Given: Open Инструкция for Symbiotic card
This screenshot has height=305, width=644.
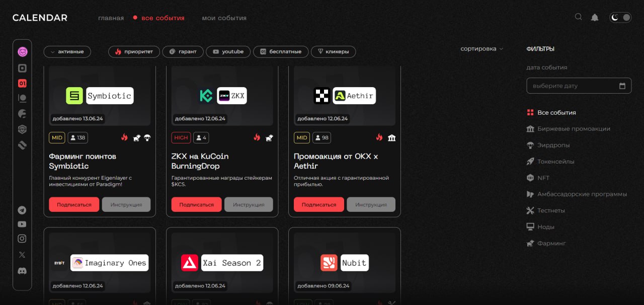Looking at the screenshot, I should [126, 204].
